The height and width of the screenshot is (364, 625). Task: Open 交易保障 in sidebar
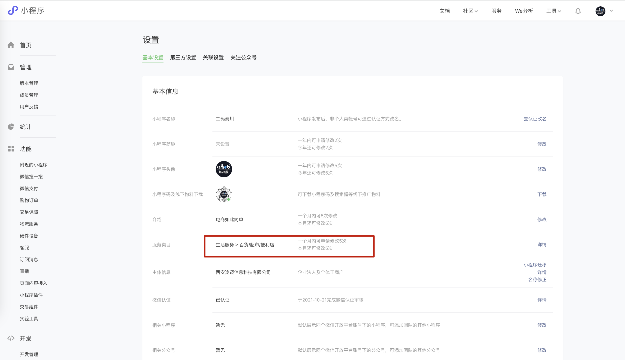click(29, 212)
